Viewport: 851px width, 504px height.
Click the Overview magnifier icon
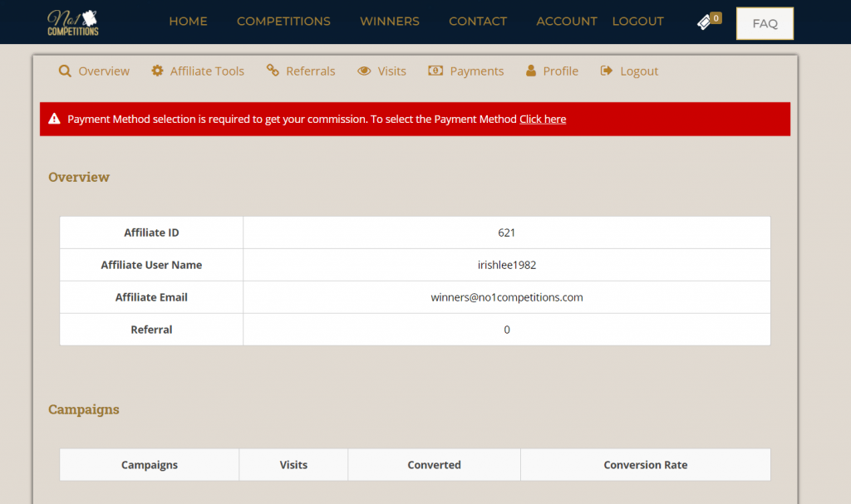[x=65, y=71]
